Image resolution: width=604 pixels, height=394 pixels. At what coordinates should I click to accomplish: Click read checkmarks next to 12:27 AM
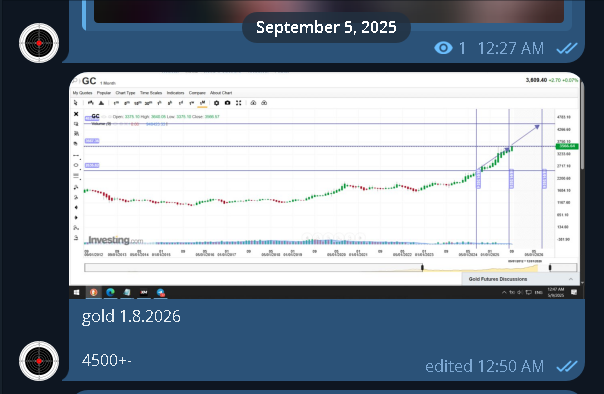coord(567,48)
